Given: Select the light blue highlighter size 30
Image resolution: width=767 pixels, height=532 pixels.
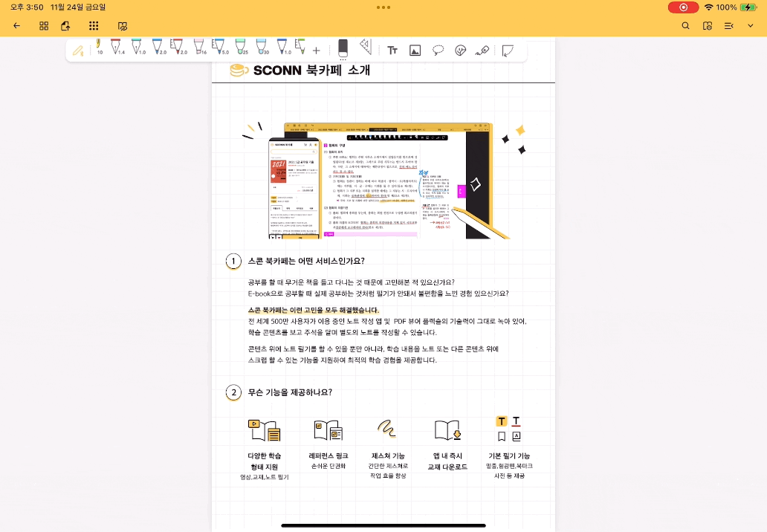Looking at the screenshot, I should 262,47.
